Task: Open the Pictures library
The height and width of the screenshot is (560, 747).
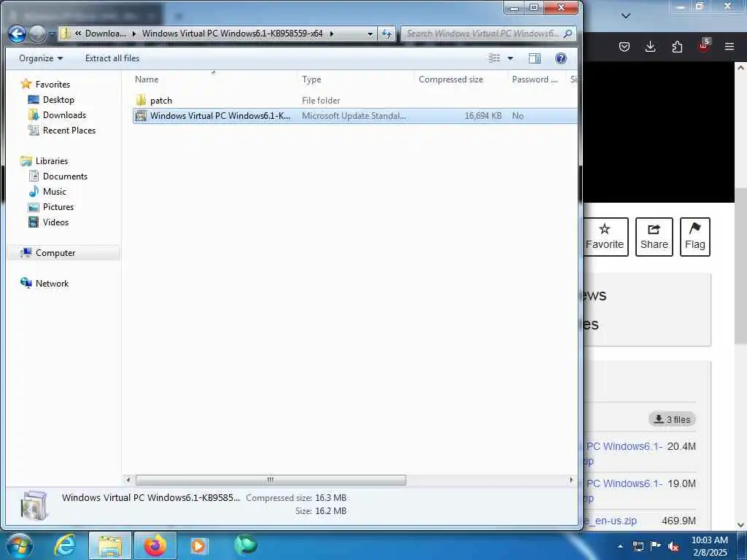Action: pyautogui.click(x=52, y=206)
